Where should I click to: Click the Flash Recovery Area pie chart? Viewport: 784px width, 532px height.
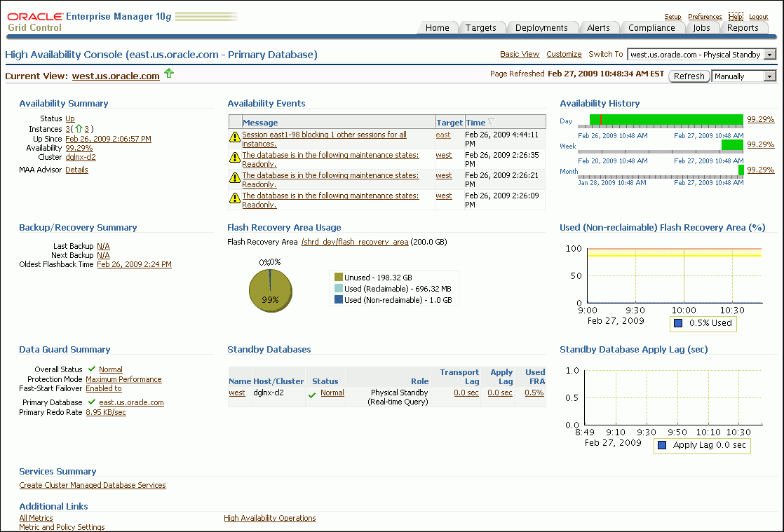[271, 291]
